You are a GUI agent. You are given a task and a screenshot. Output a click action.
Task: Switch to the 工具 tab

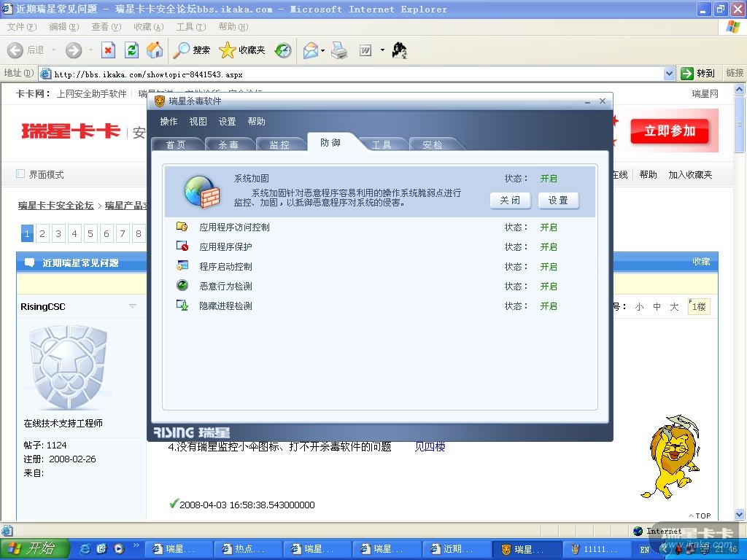[x=382, y=145]
